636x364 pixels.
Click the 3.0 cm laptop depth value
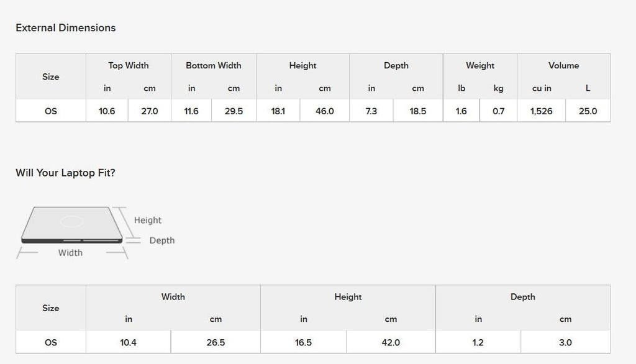click(565, 342)
